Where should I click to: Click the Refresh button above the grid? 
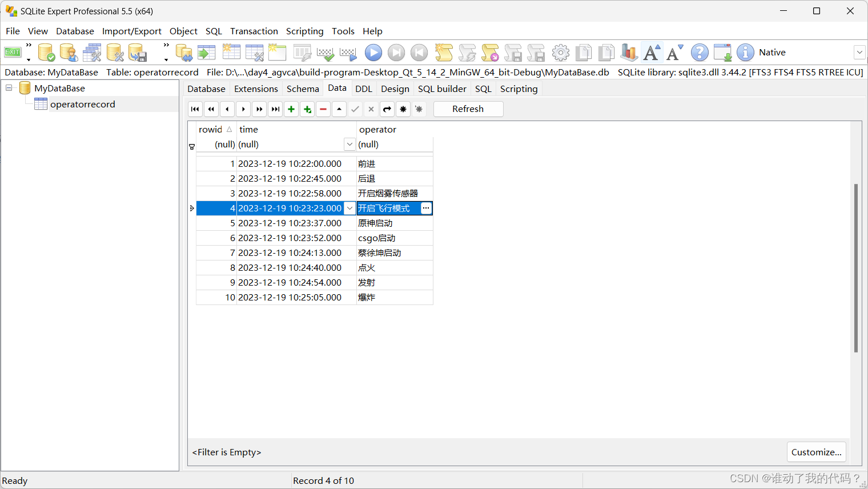coord(468,109)
